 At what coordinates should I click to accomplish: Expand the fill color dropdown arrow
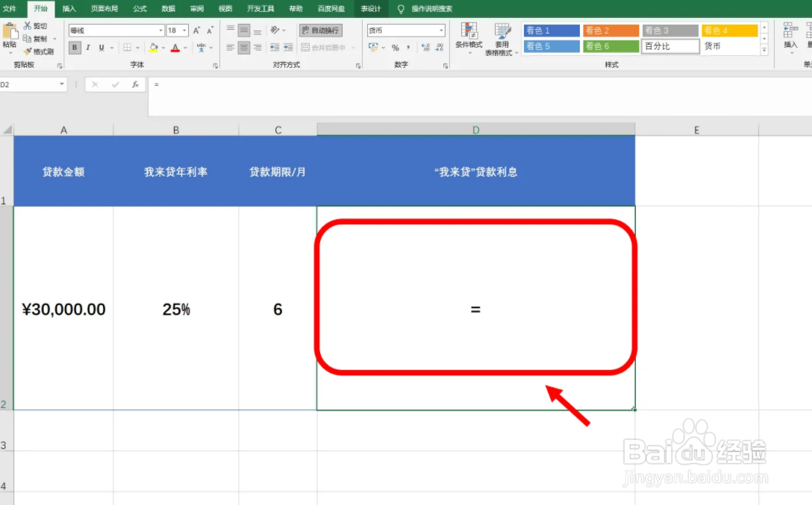click(163, 48)
